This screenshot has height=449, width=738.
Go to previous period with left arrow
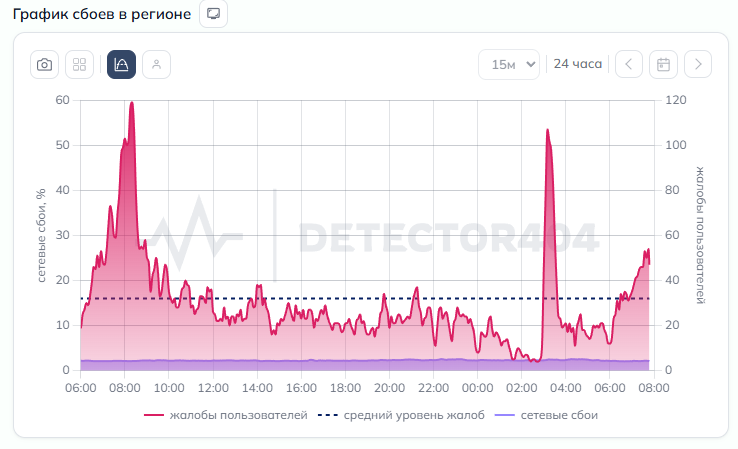(x=629, y=65)
